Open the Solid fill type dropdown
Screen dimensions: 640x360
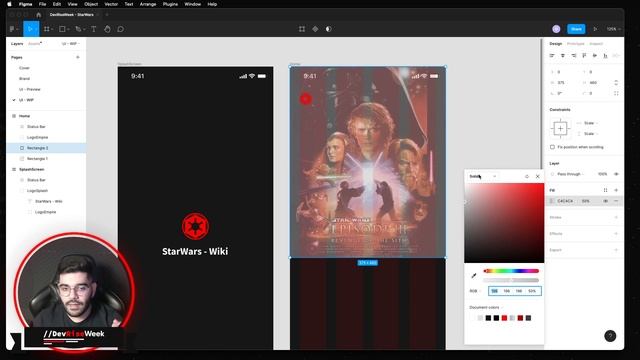(x=482, y=176)
